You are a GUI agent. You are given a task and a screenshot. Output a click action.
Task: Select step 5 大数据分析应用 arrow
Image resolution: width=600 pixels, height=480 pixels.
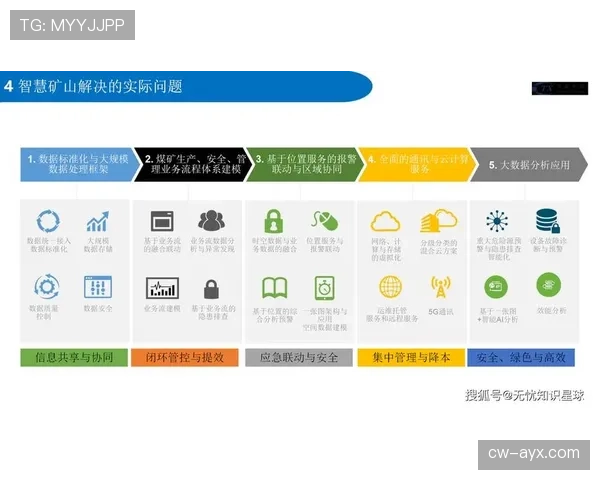click(529, 165)
